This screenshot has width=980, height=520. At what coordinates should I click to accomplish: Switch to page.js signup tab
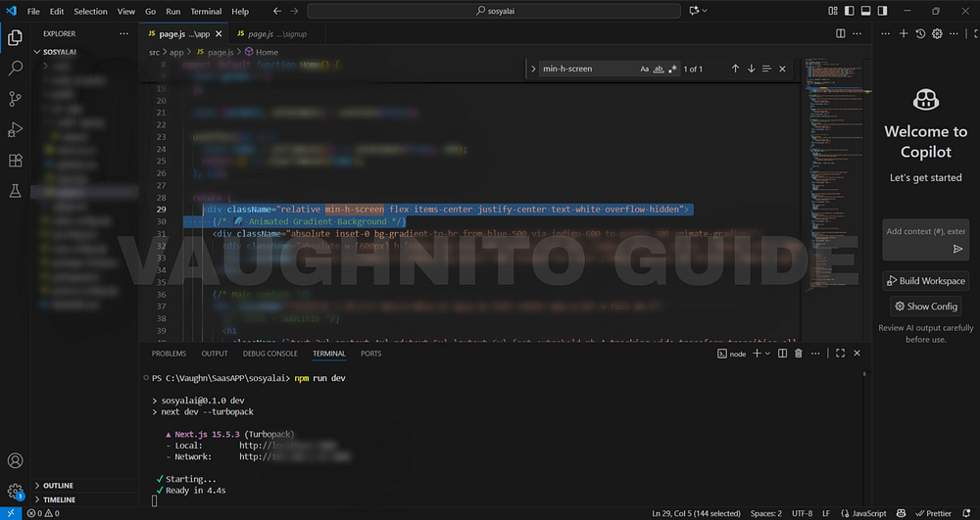271,33
